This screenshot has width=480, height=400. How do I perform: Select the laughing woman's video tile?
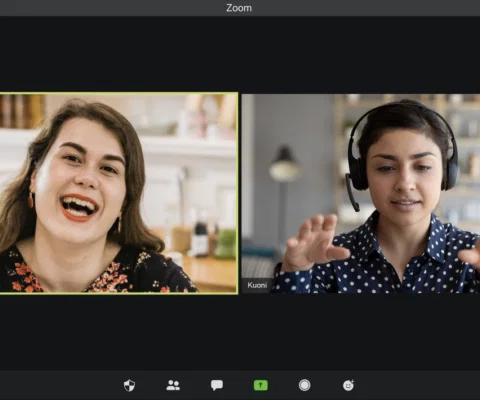119,193
